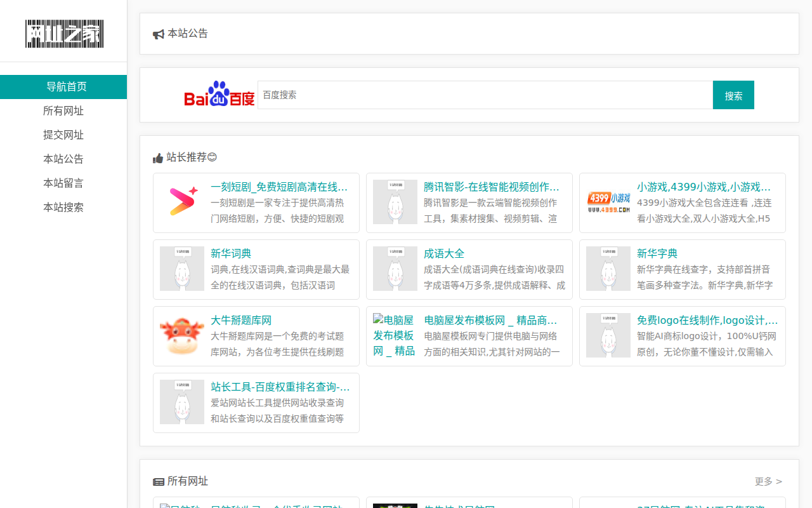Click the 搜索 button
This screenshot has height=508, width=812.
point(733,95)
